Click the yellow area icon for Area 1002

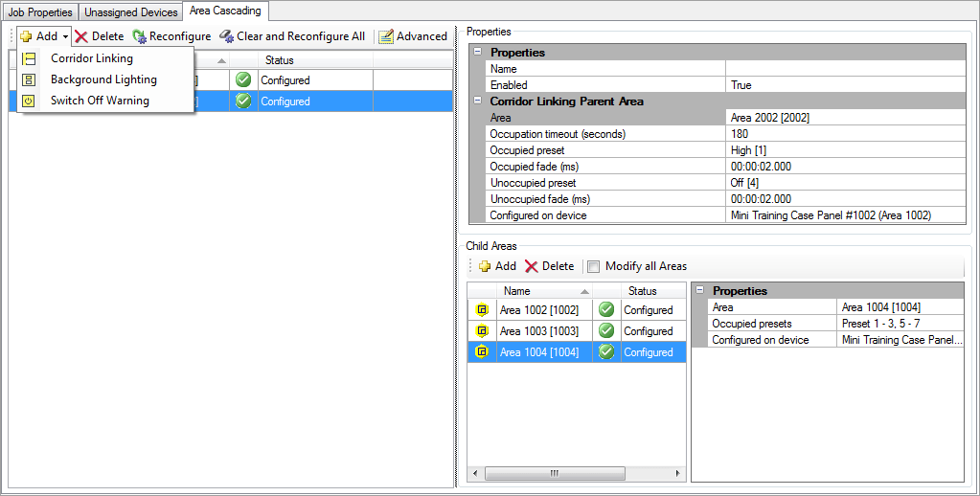482,310
